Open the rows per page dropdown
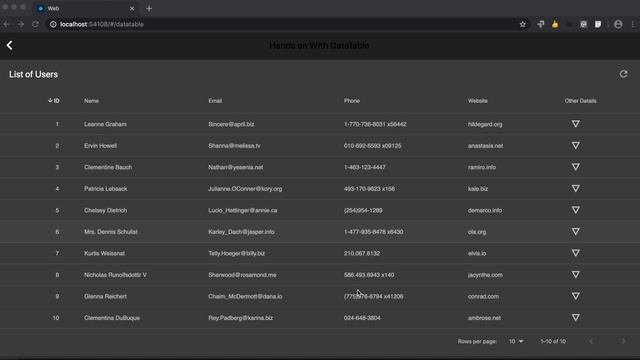The width and height of the screenshot is (640, 360). coord(516,341)
